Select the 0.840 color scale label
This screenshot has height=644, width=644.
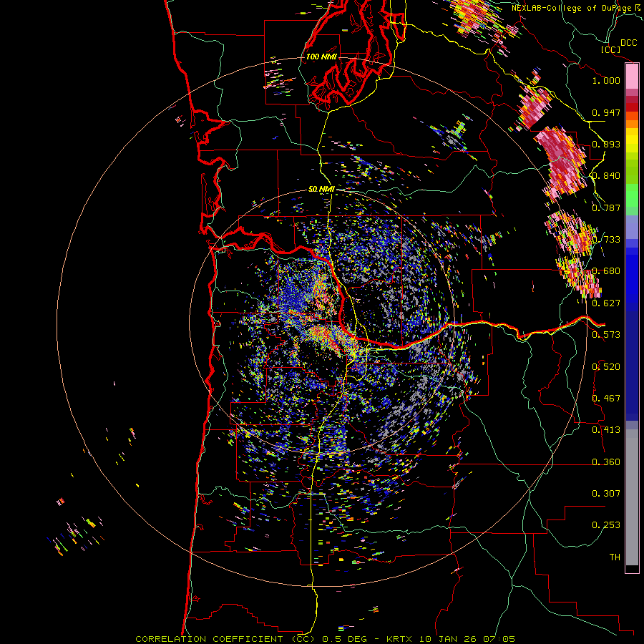606,176
